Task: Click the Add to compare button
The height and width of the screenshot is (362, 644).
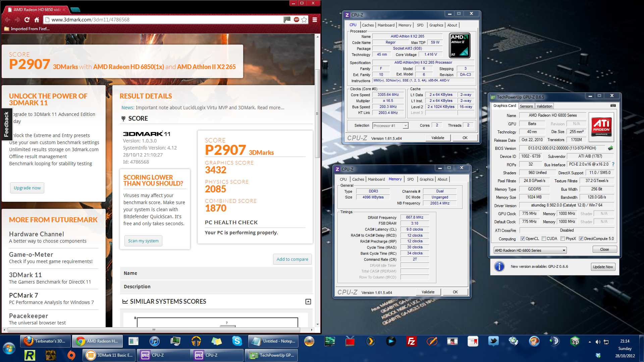Action: 292,259
